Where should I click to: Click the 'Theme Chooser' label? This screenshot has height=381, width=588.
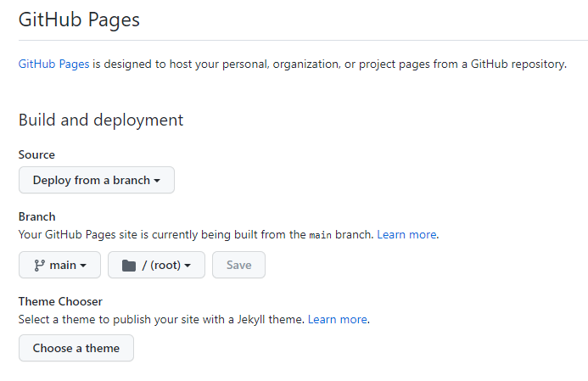point(60,301)
